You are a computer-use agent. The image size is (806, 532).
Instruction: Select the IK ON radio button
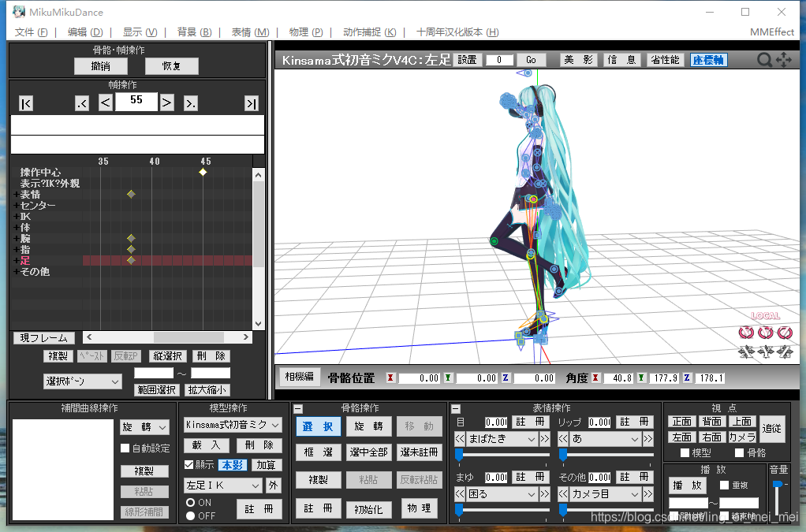click(x=191, y=502)
